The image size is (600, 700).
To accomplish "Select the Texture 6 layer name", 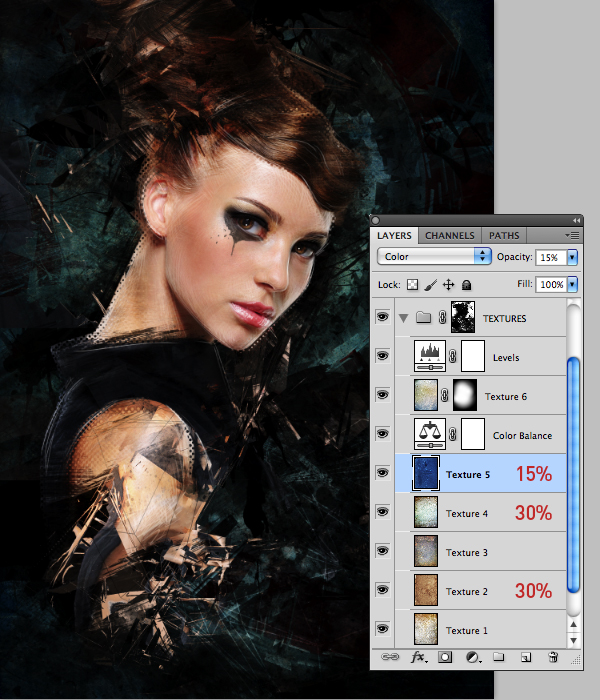I will [x=506, y=396].
